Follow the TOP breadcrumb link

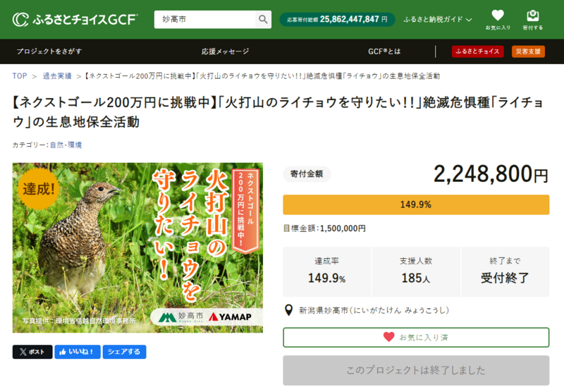(20, 76)
